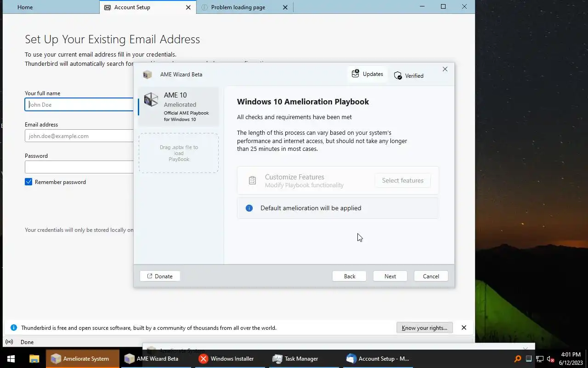Click the Problem loading page info icon
This screenshot has height=368, width=588.
(x=204, y=7)
